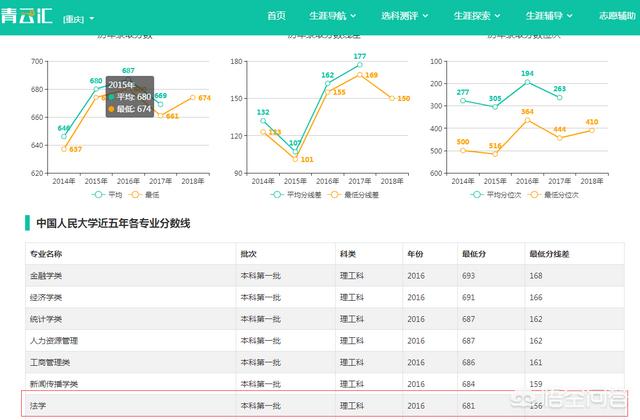Image resolution: width=640 pixels, height=420 pixels.
Task: Click the 684 score in 新闻传播学类 row
Action: (x=468, y=384)
